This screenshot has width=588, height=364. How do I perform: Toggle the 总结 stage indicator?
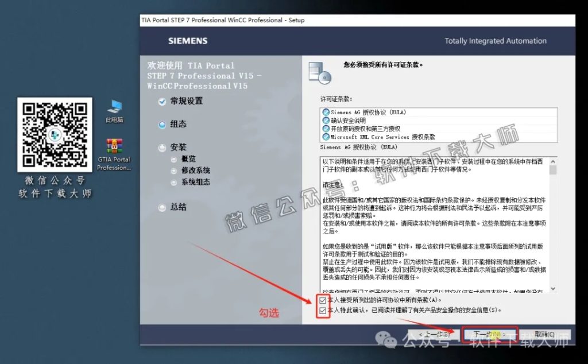(x=162, y=207)
